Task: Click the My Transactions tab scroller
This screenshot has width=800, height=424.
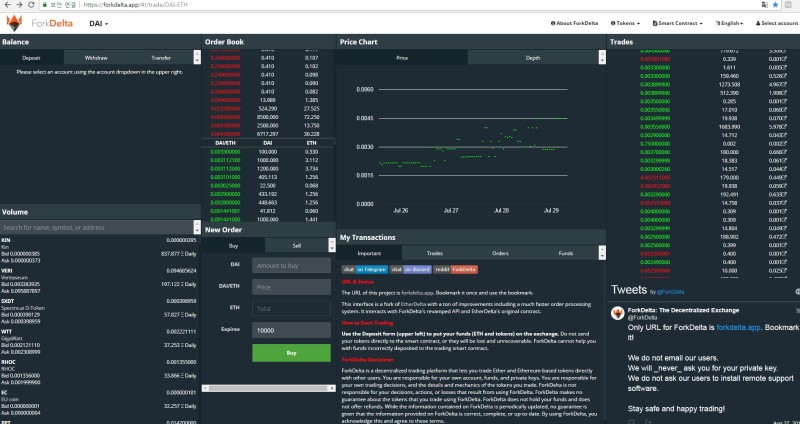Action: 602,253
